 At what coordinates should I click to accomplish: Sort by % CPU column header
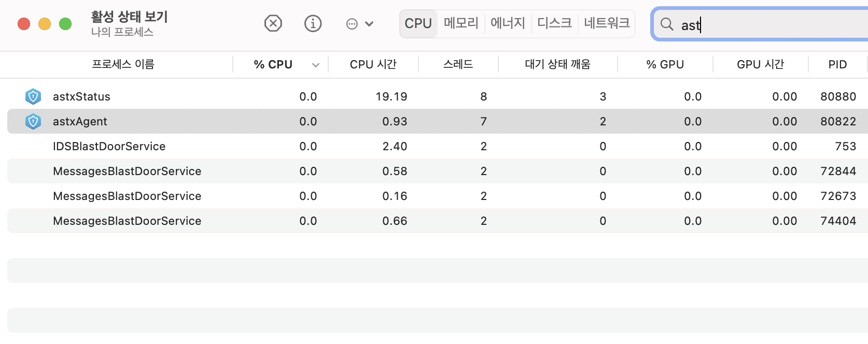click(x=273, y=64)
